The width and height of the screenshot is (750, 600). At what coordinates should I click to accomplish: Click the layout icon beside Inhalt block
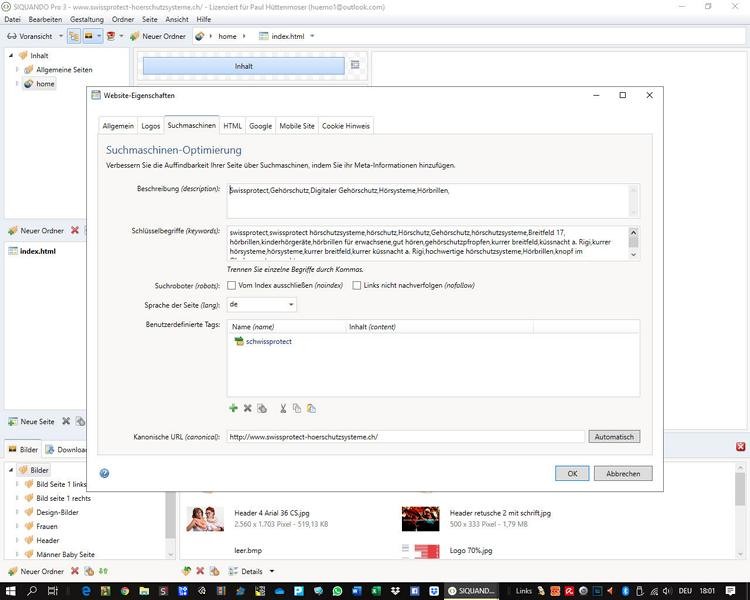coord(355,65)
